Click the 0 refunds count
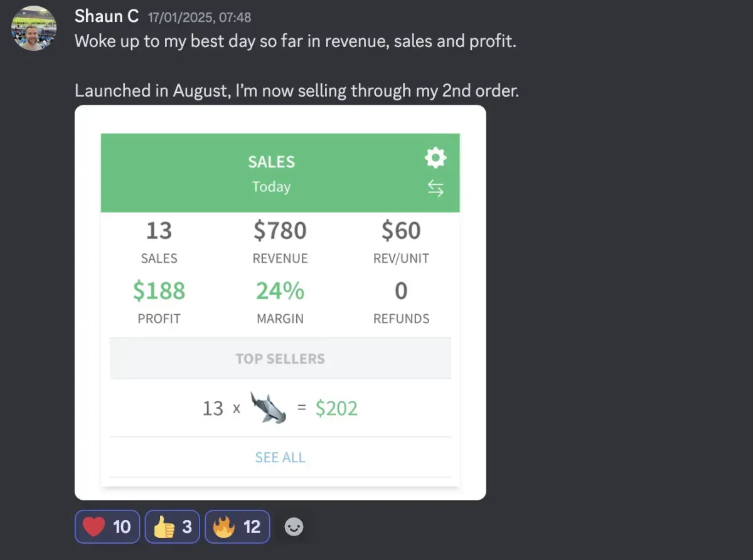Screen dimensions: 753x560 click(x=401, y=291)
